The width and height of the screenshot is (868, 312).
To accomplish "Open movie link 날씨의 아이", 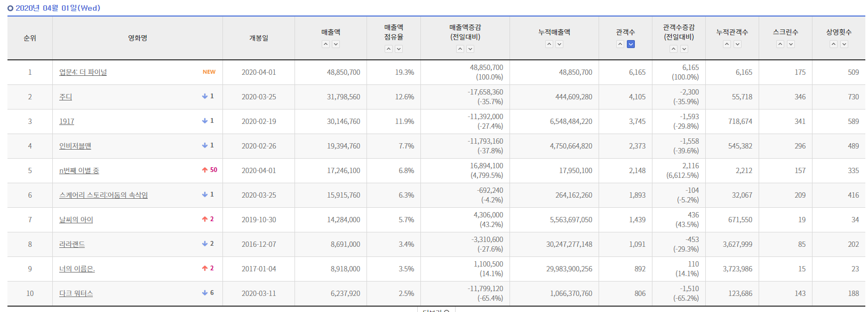I will coord(76,220).
